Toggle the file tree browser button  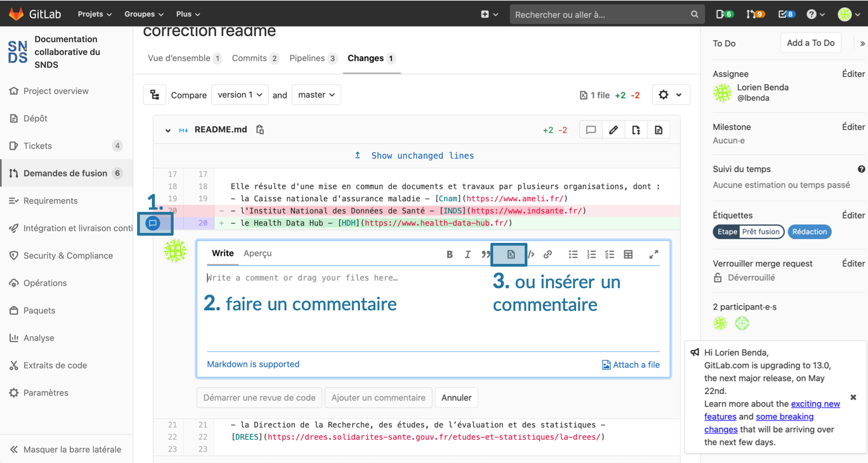[x=155, y=95]
